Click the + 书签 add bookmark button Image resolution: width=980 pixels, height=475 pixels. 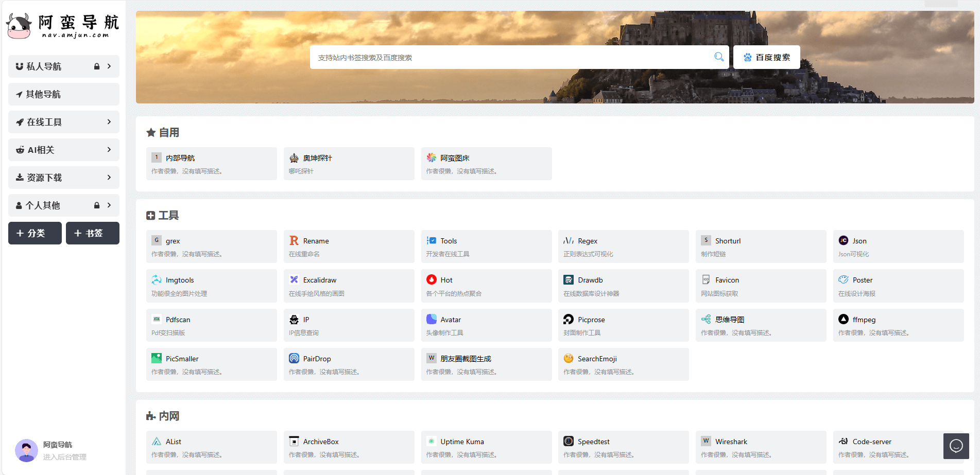click(x=93, y=233)
